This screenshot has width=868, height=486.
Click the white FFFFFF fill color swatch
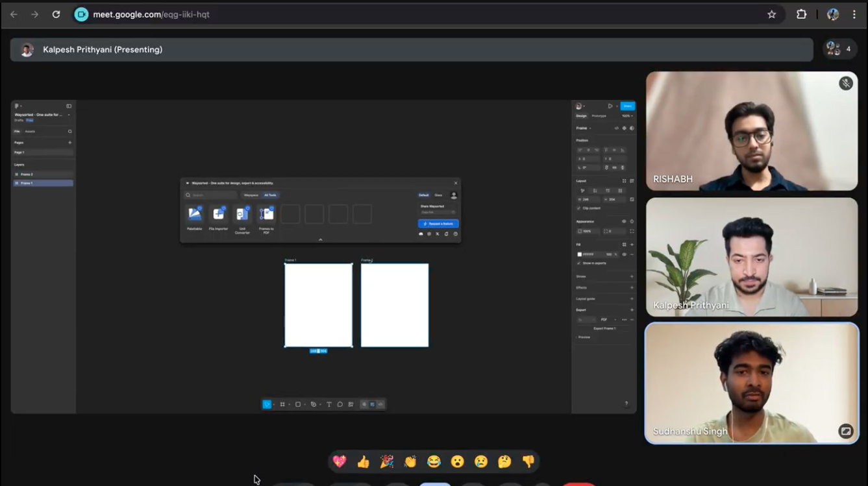tap(580, 254)
